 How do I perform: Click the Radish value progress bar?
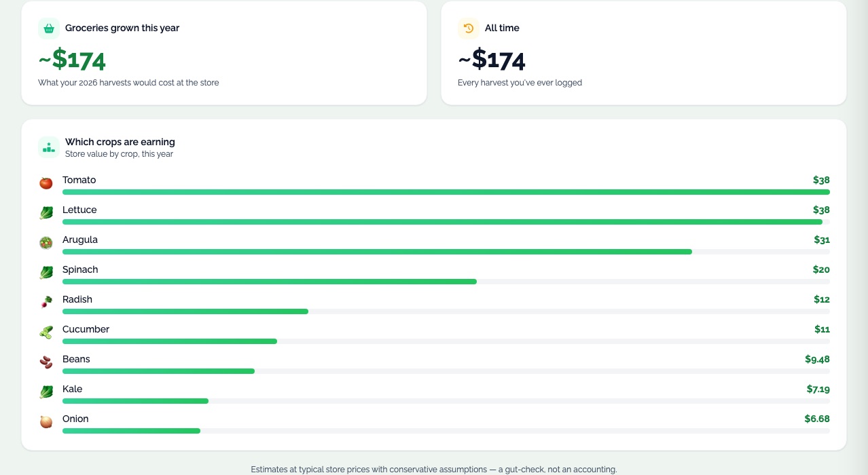click(446, 311)
